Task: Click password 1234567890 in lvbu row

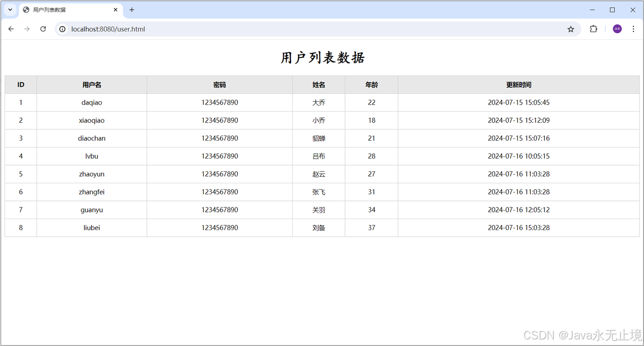Action: (x=220, y=156)
